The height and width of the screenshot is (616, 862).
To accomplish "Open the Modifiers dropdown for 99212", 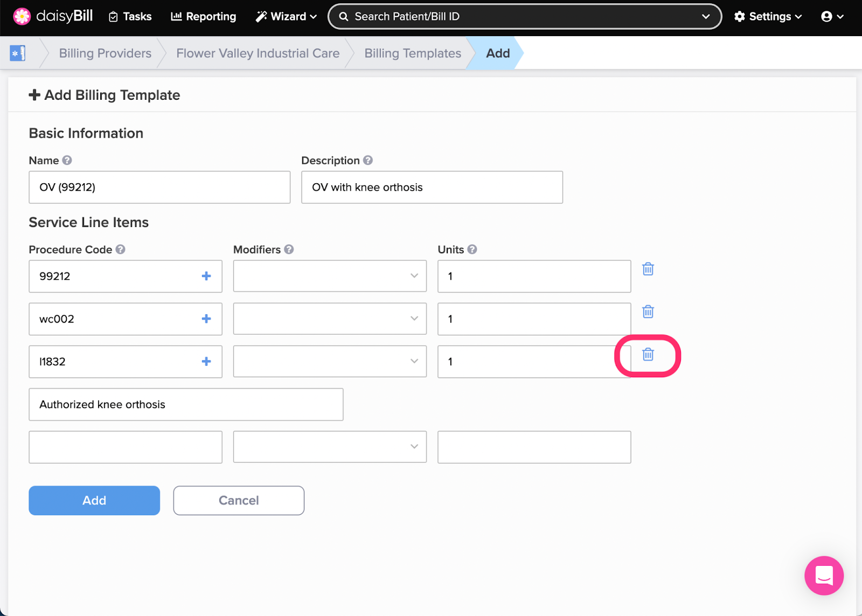I will point(330,276).
